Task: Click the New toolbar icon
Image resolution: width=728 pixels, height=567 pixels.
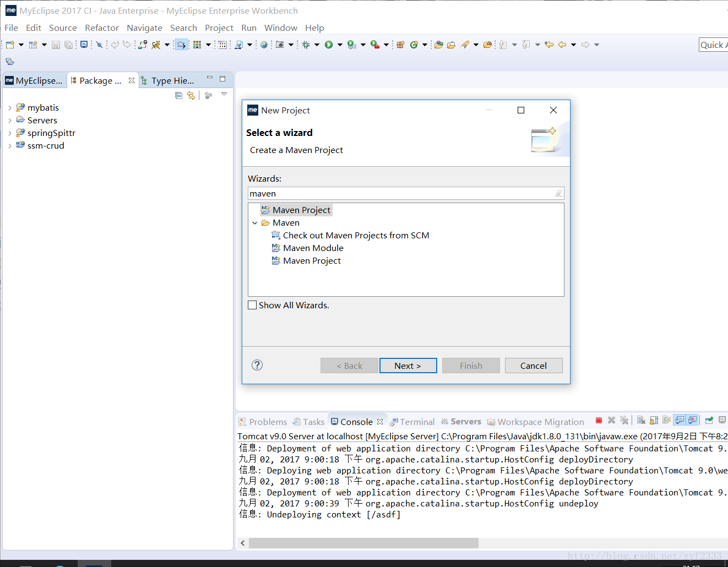Action: [x=10, y=45]
